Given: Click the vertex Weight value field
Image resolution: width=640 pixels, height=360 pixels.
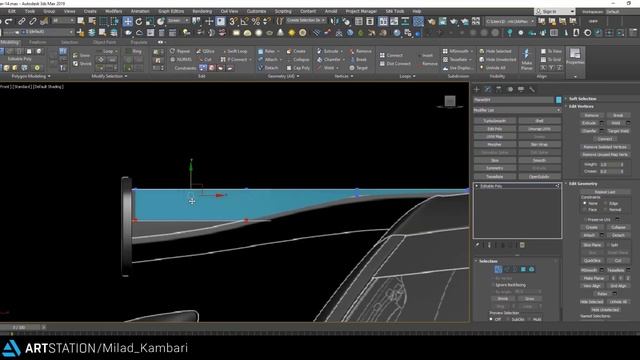Looking at the screenshot, I should coord(608,164).
